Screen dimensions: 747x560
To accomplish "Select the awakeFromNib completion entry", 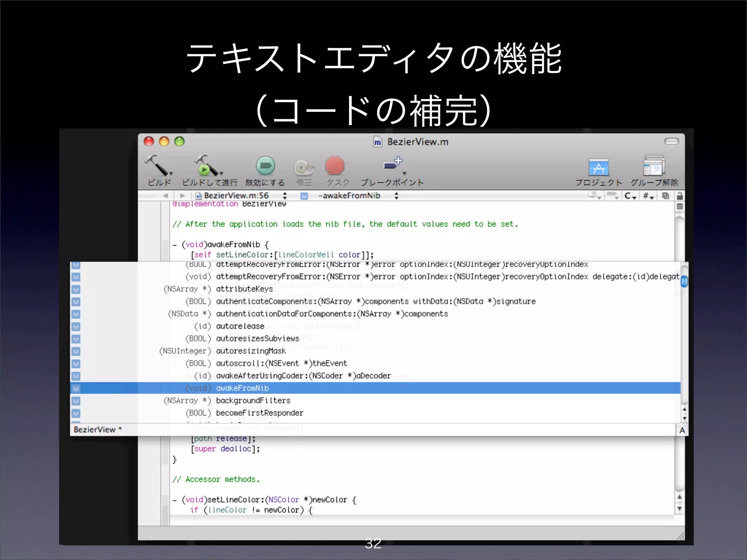I will pos(375,388).
